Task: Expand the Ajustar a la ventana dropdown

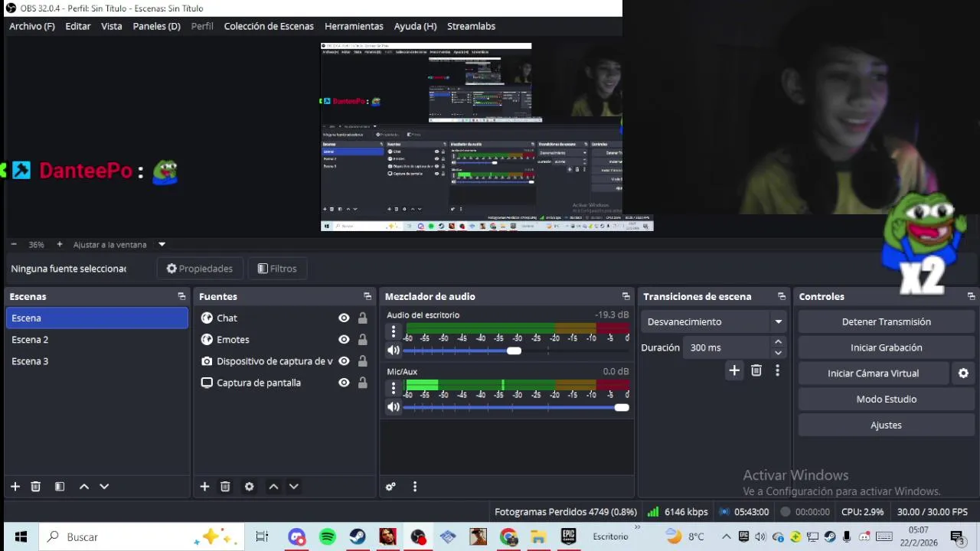Action: [162, 245]
